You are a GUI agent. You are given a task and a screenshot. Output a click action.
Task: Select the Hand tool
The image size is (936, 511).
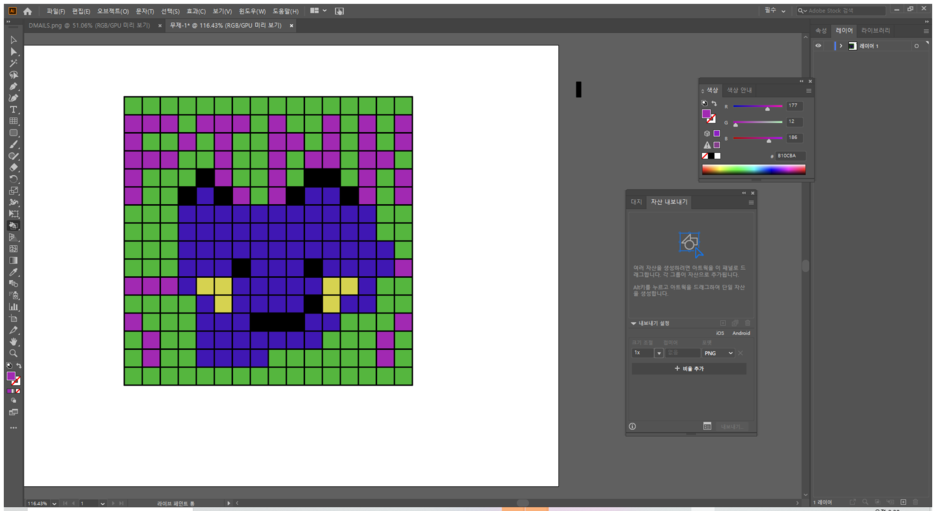tap(13, 341)
